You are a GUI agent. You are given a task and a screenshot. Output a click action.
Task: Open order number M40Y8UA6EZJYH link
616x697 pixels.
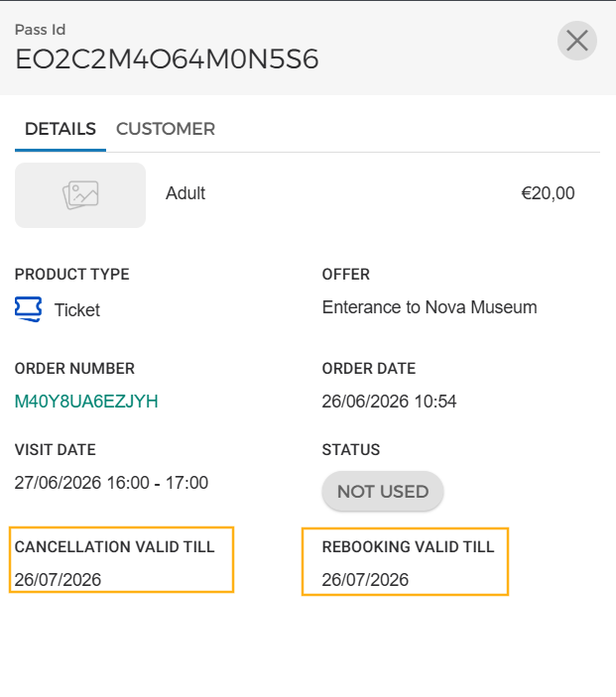pos(86,402)
